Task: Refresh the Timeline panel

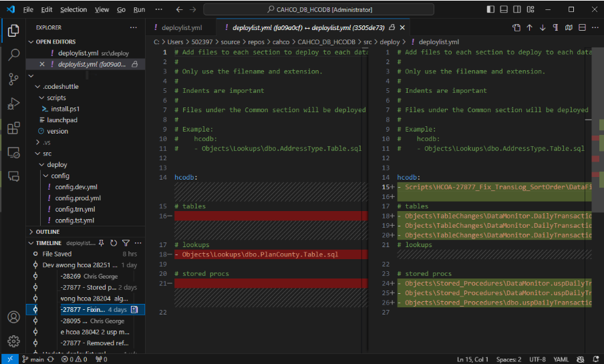Action: (x=114, y=243)
